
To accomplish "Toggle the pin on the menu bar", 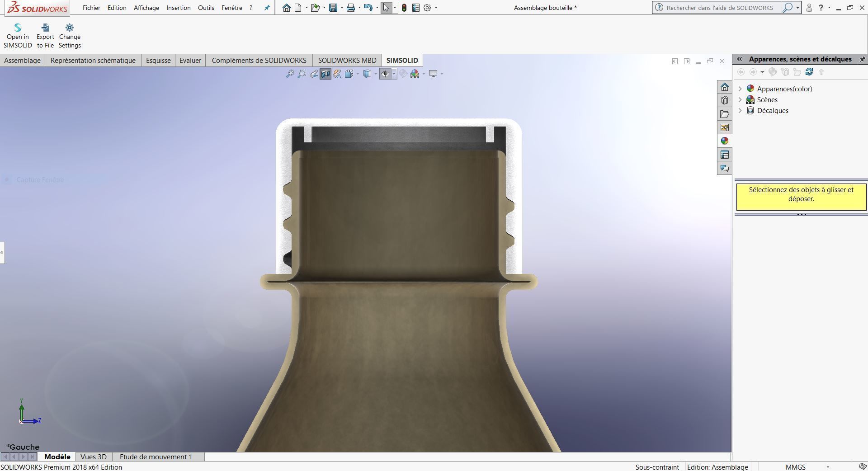I will click(x=267, y=8).
